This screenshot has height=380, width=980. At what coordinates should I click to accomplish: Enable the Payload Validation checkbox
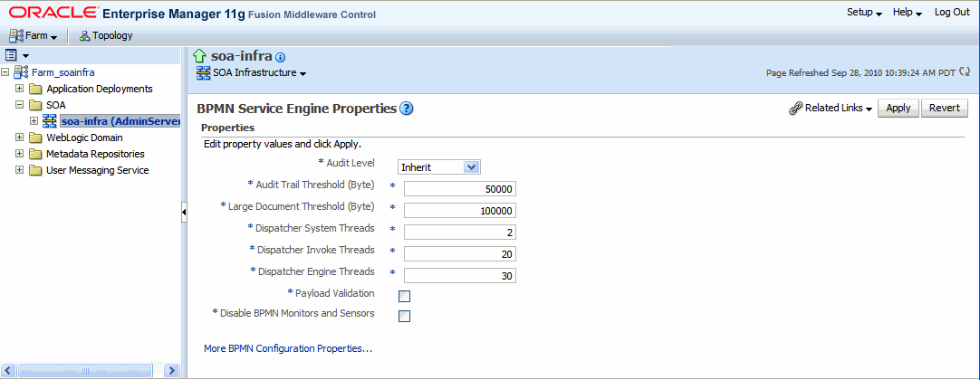point(404,297)
